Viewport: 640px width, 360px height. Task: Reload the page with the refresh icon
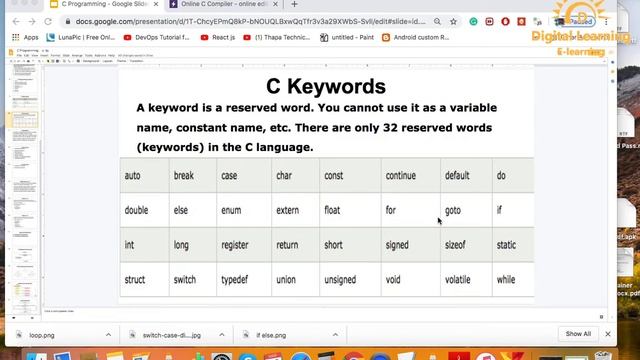pyautogui.click(x=48, y=22)
